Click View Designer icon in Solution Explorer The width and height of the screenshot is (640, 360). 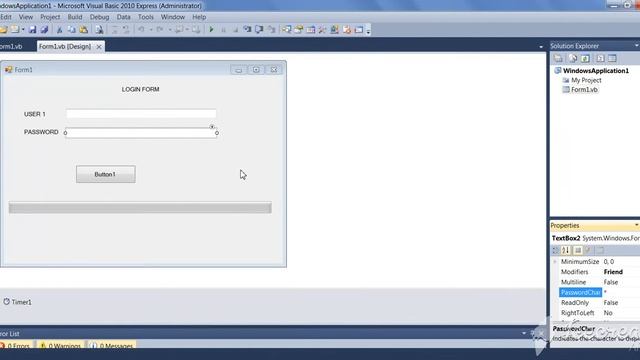pyautogui.click(x=612, y=58)
